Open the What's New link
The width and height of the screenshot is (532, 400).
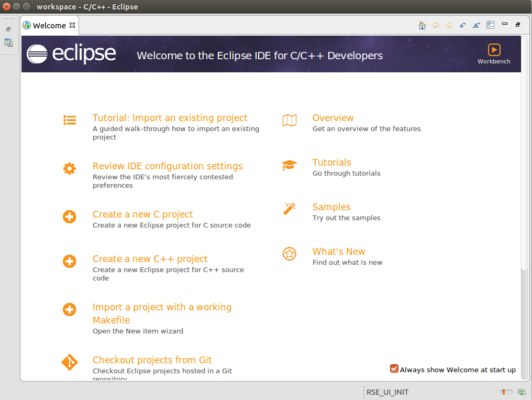click(339, 252)
